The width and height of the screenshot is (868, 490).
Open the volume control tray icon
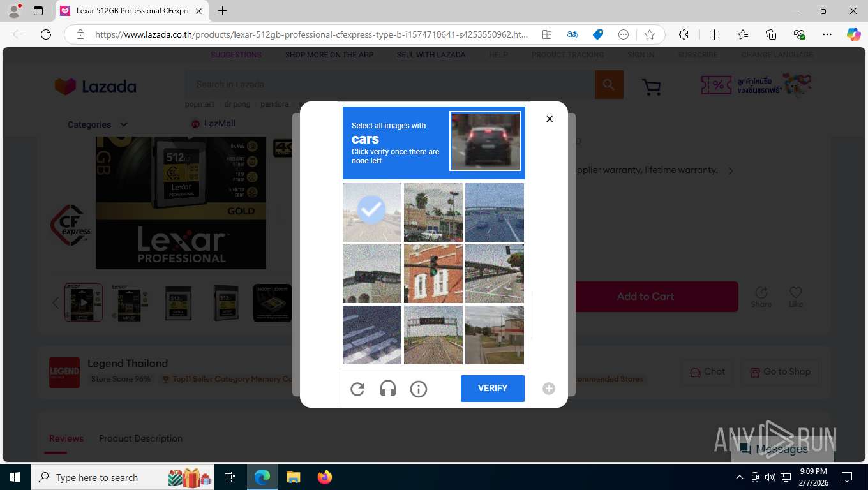pos(770,477)
